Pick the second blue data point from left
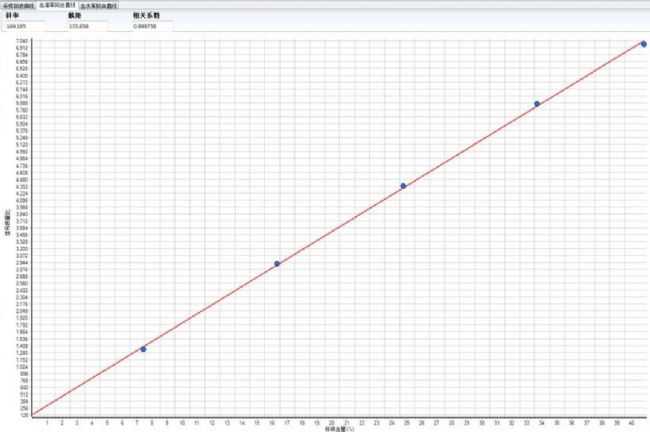The width and height of the screenshot is (650, 432). click(x=277, y=264)
